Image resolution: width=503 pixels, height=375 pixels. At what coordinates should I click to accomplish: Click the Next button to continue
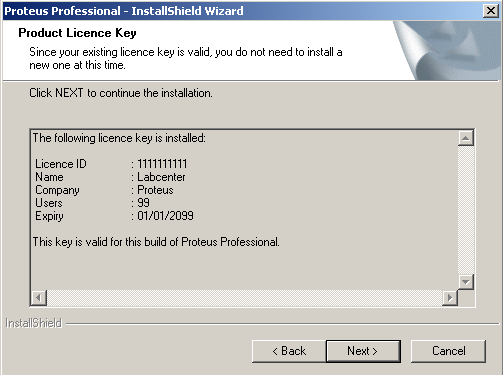[x=363, y=351]
